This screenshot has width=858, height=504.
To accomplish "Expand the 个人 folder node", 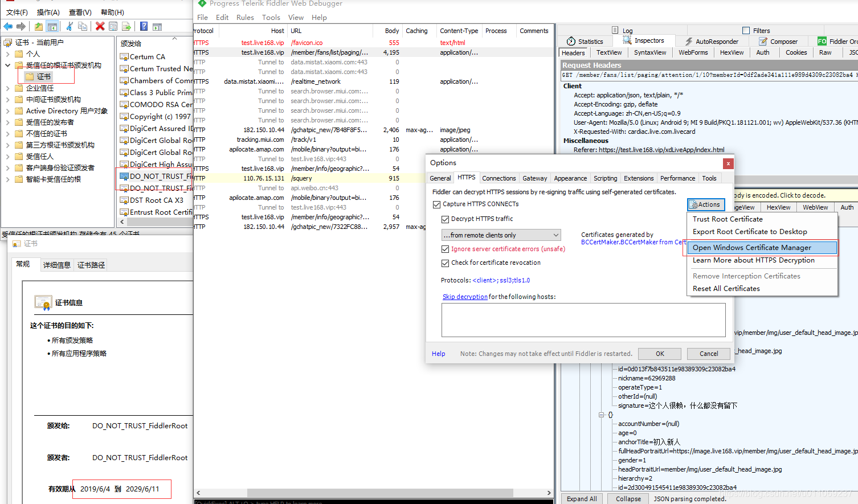I will pyautogui.click(x=7, y=54).
